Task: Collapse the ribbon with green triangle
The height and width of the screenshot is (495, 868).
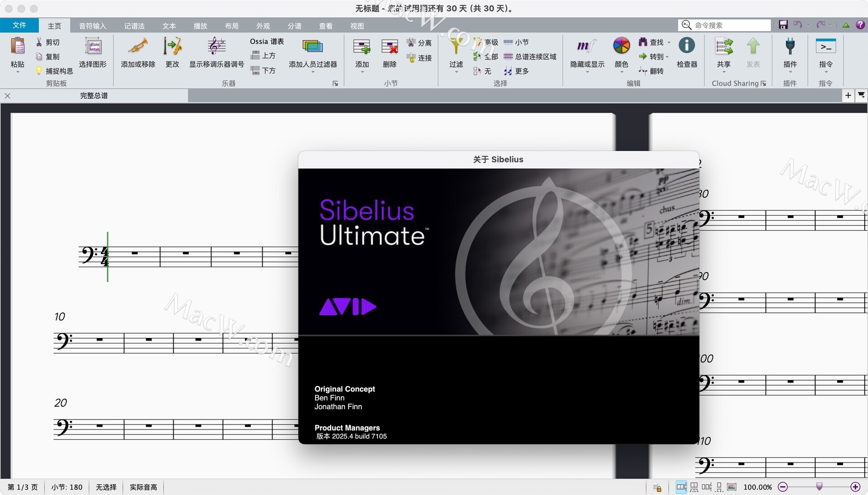Action: click(x=845, y=25)
